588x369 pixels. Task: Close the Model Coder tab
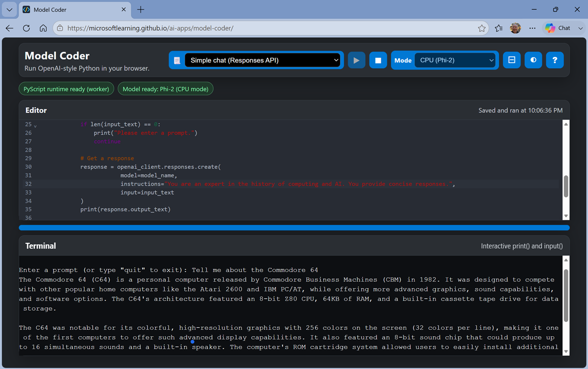123,9
